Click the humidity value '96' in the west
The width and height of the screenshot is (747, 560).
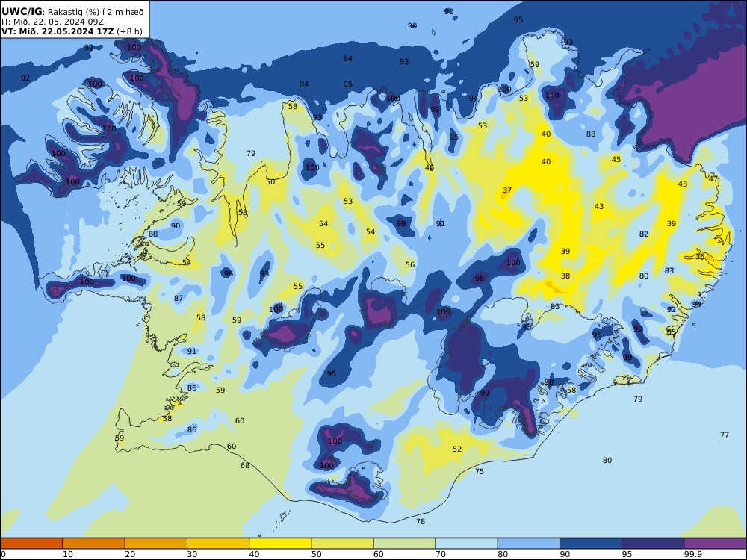coord(229,273)
